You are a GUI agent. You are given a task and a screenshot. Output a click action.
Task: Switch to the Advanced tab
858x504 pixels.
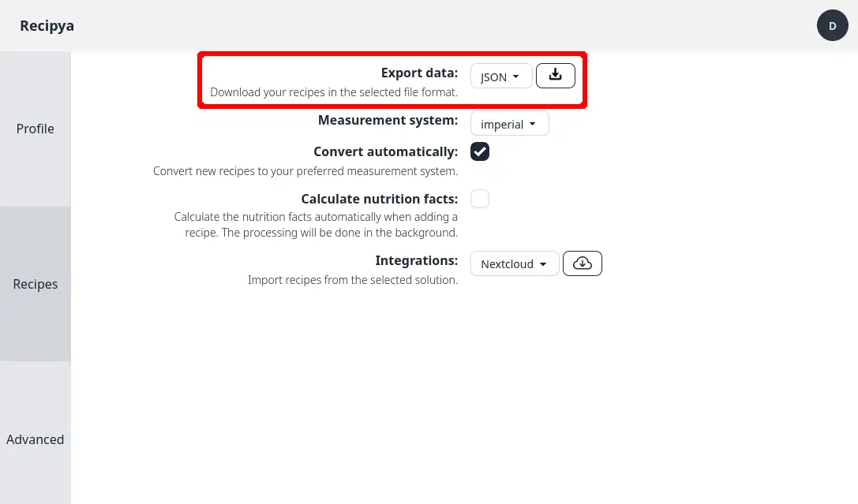coord(35,439)
